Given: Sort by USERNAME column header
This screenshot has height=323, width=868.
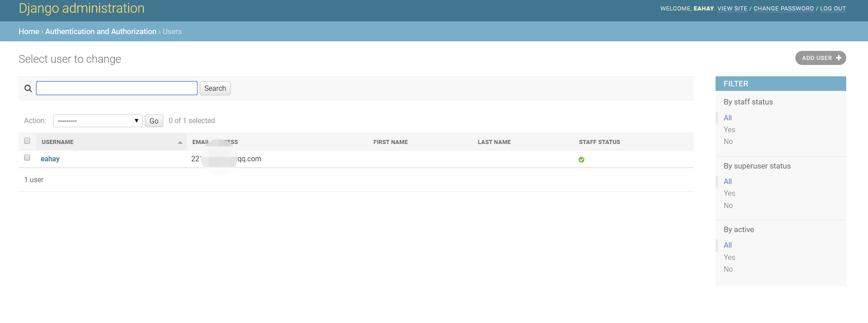Looking at the screenshot, I should point(58,142).
